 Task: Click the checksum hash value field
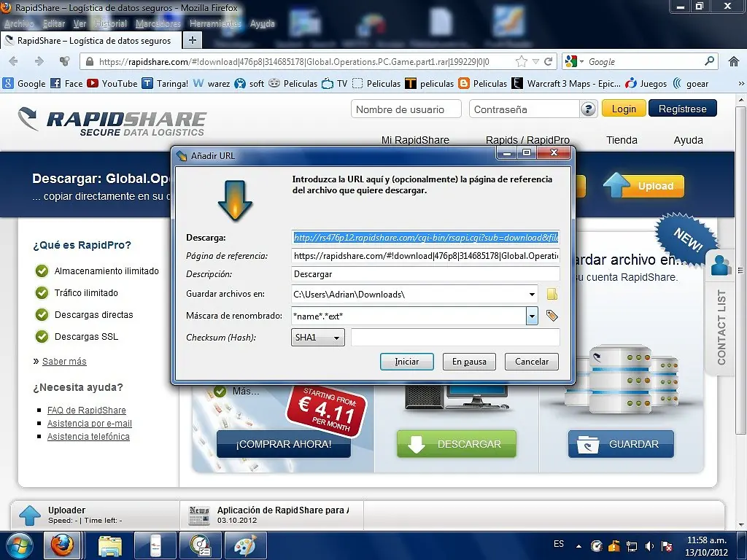point(455,337)
